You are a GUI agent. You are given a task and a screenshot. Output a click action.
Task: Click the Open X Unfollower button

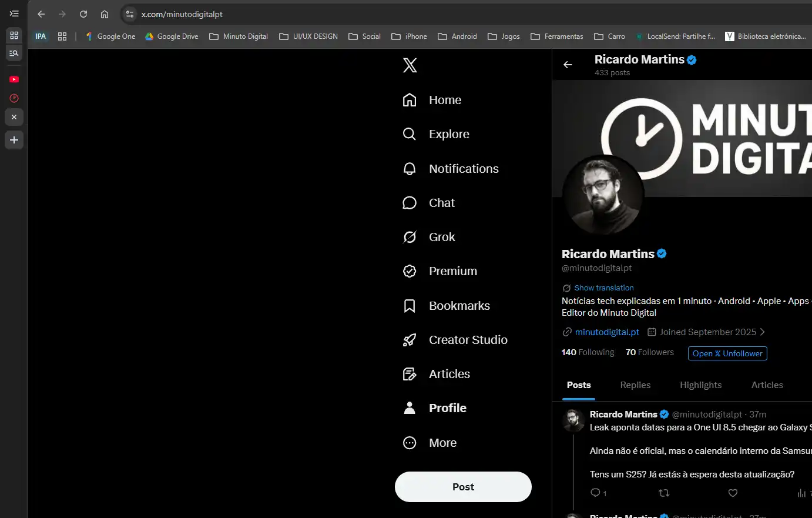click(x=727, y=353)
